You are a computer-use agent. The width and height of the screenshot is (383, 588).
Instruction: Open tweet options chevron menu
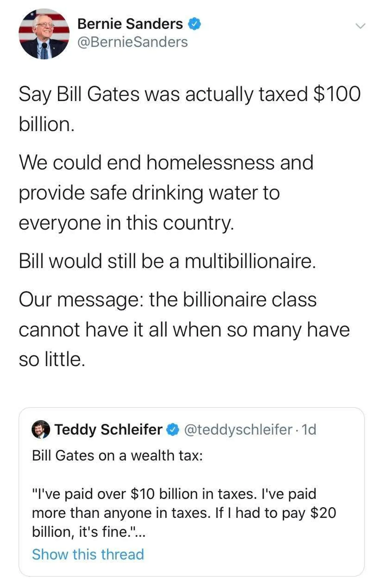coord(360,26)
